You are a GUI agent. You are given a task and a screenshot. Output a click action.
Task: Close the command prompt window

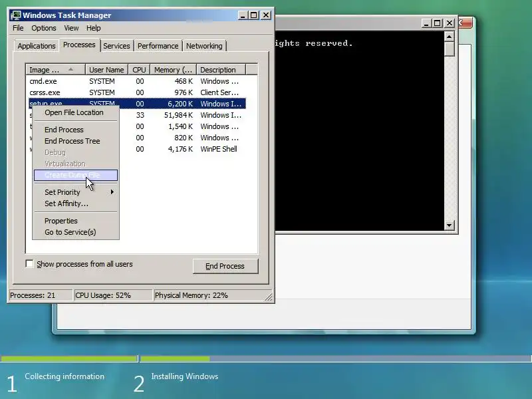[x=450, y=23]
